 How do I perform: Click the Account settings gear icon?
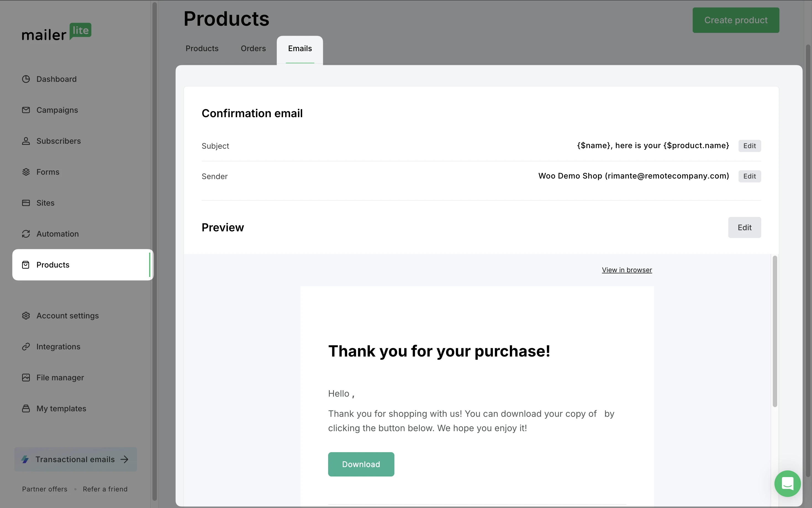coord(26,316)
